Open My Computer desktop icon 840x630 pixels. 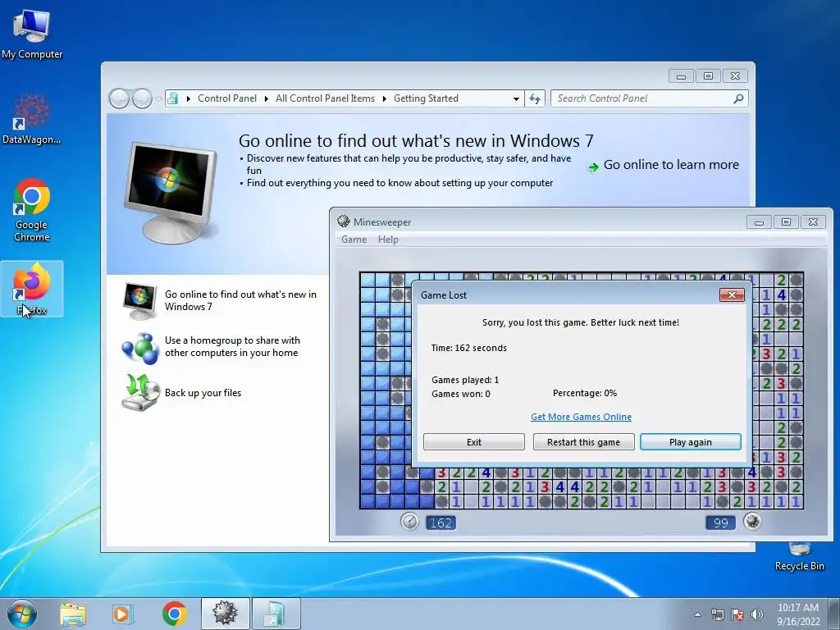tap(32, 34)
